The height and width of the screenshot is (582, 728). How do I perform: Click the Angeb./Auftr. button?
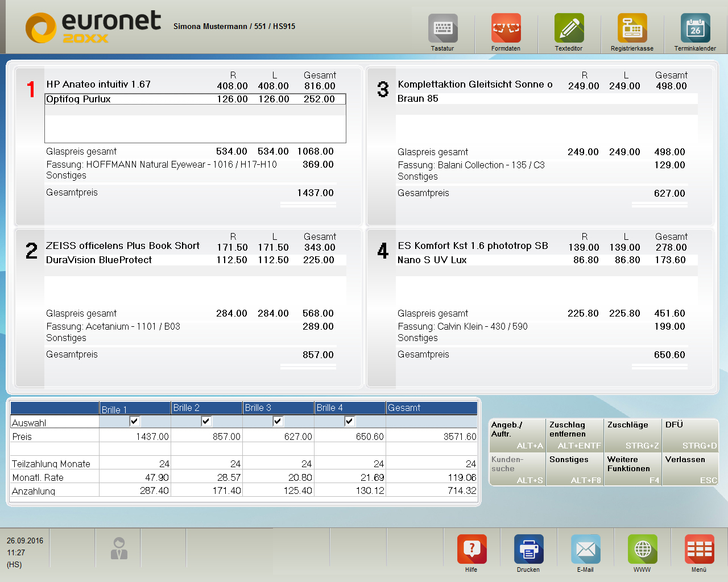point(517,435)
